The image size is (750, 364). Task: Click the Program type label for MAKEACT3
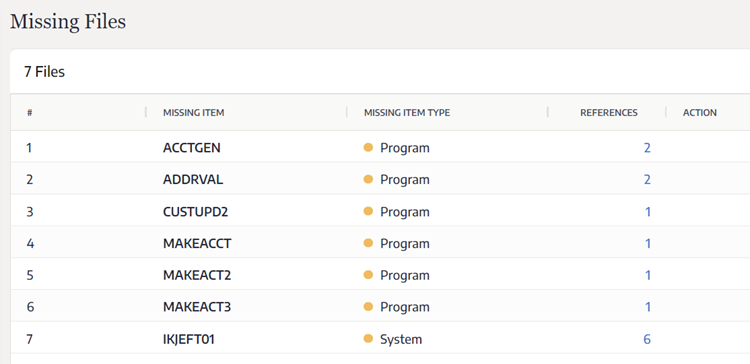405,308
